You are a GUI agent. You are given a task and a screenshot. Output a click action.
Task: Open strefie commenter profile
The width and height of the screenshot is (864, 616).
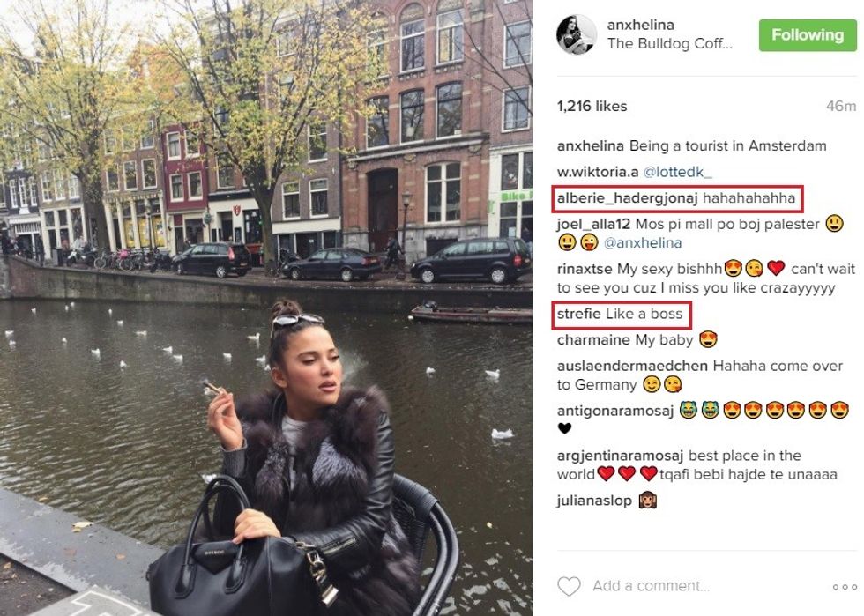(578, 314)
